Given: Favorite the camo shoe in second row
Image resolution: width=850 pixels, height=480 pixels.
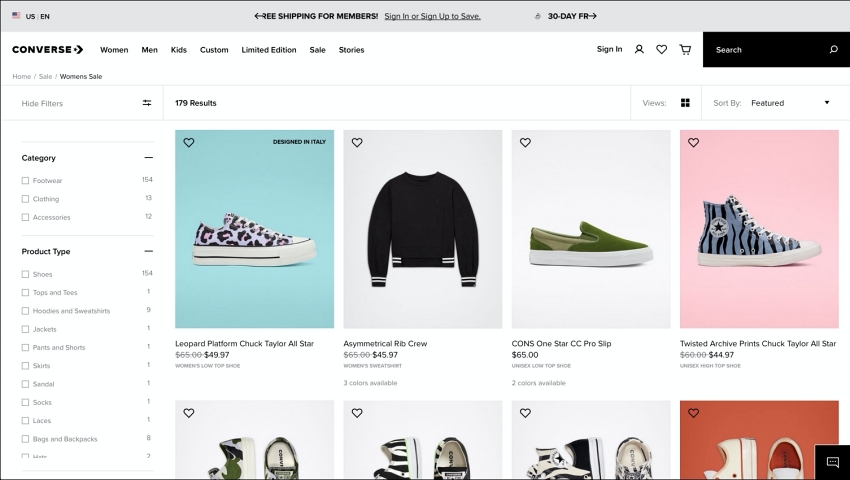Looking at the screenshot, I should 189,413.
